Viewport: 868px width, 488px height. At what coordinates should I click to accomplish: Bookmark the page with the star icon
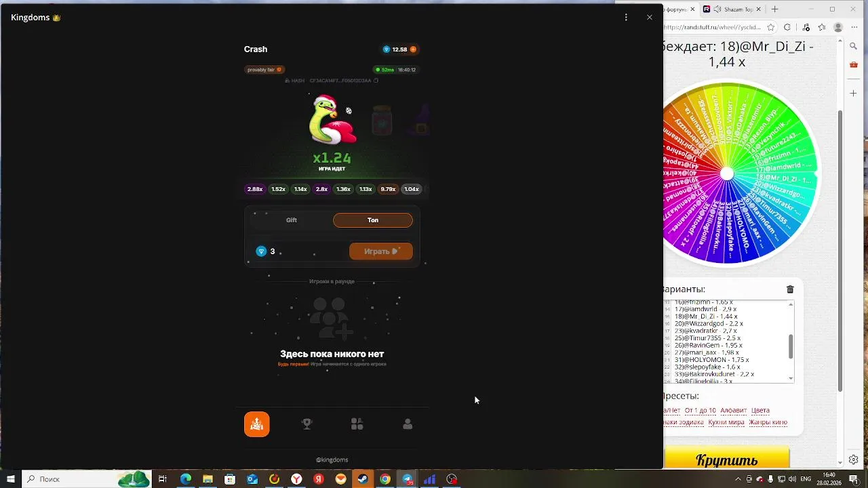tap(771, 28)
